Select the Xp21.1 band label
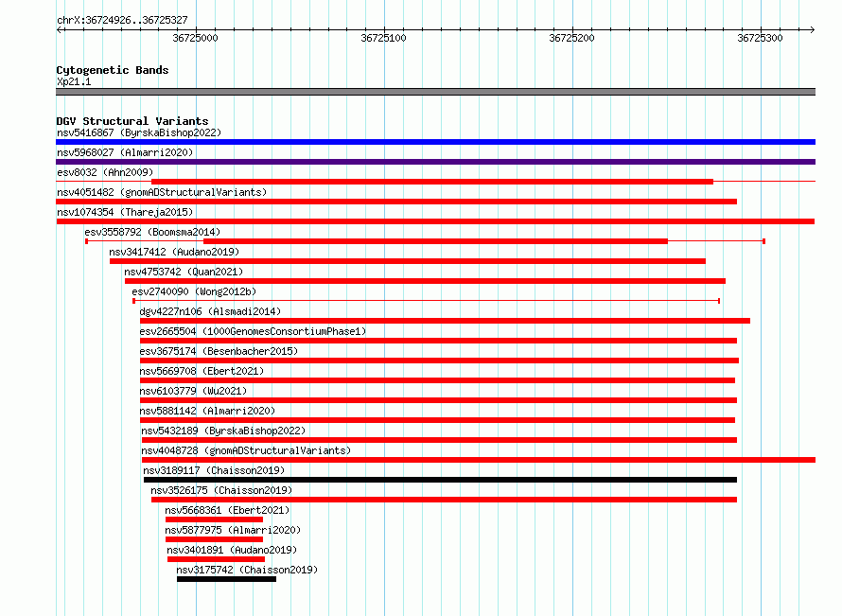842x616 pixels. (74, 81)
